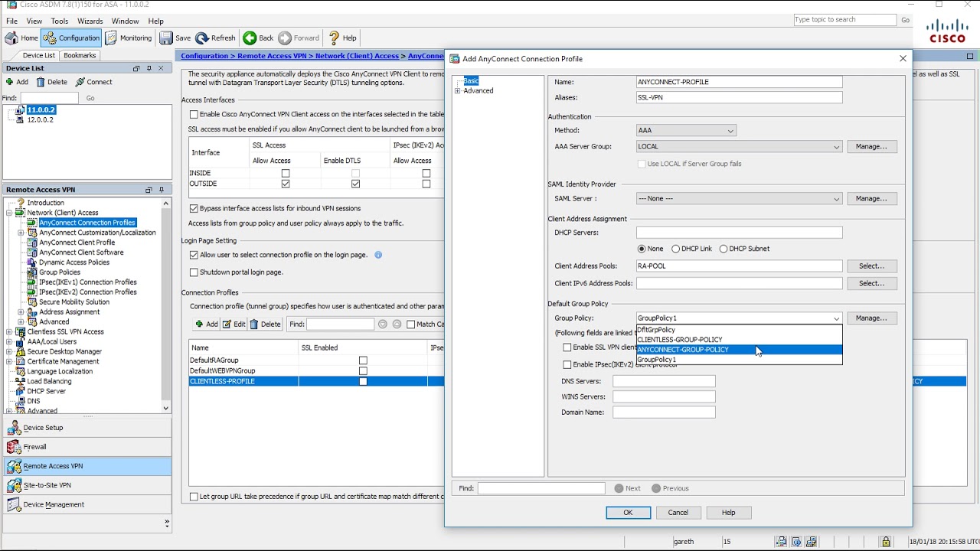Open Device Management section
The width and height of the screenshot is (980, 551).
tap(87, 504)
